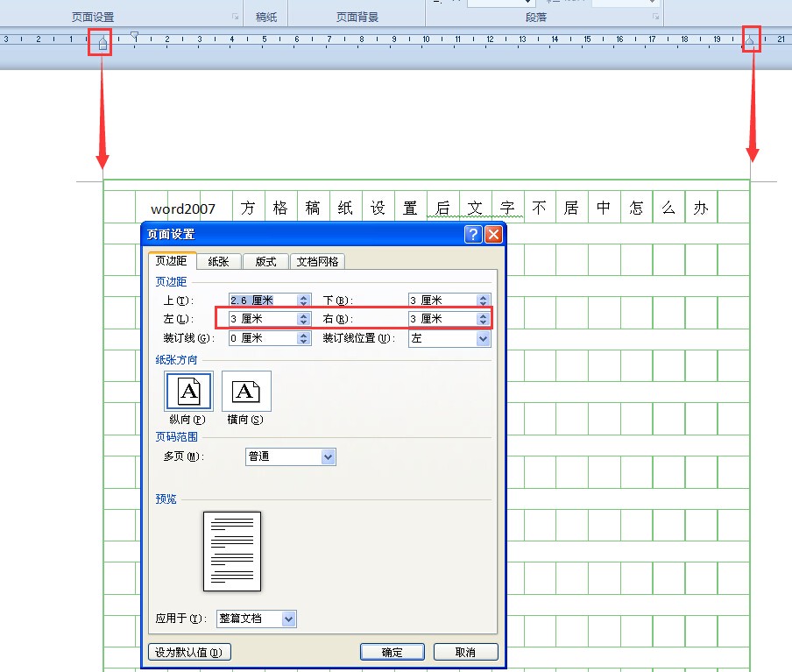The height and width of the screenshot is (672, 792).
Task: Switch to the 纸张 tab
Action: pyautogui.click(x=219, y=261)
